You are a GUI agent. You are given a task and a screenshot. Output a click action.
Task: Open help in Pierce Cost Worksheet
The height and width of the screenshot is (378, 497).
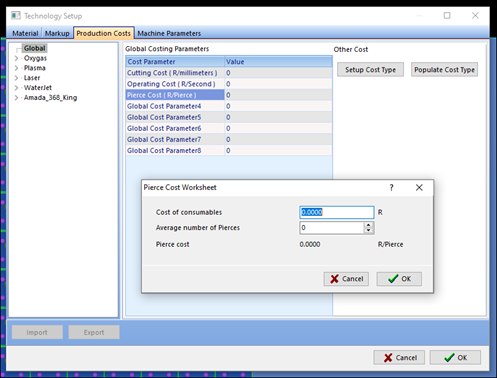(x=391, y=188)
